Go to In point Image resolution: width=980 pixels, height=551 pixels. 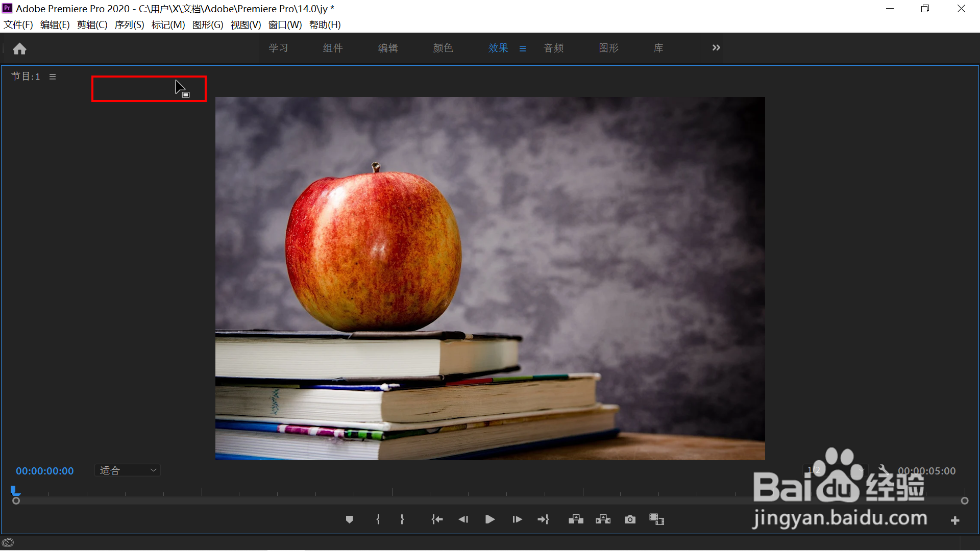[437, 519]
